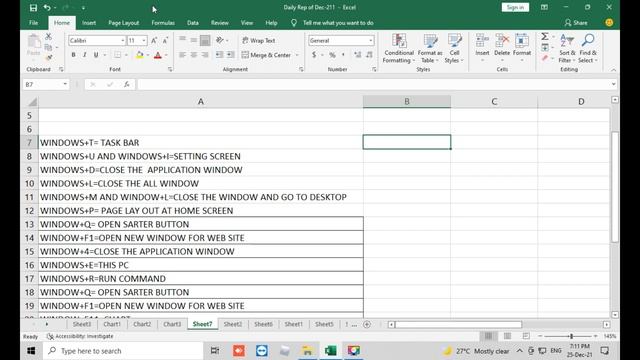
Task: Click the Share button
Action: pyautogui.click(x=576, y=23)
